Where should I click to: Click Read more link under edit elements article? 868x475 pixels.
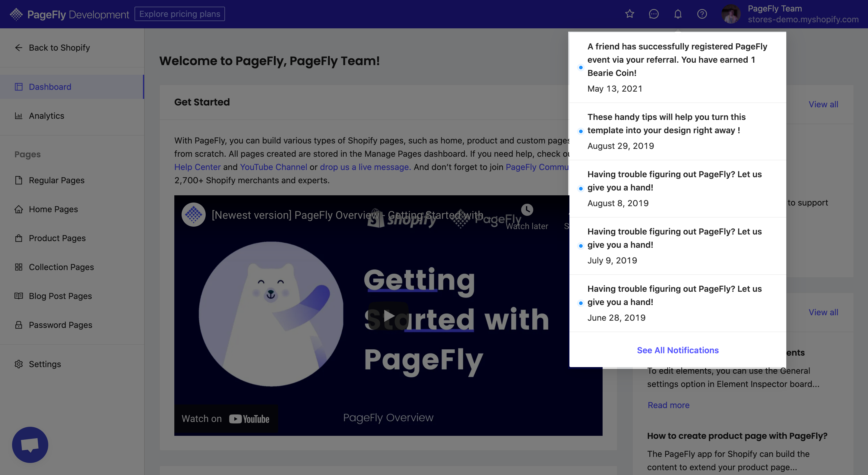point(669,405)
